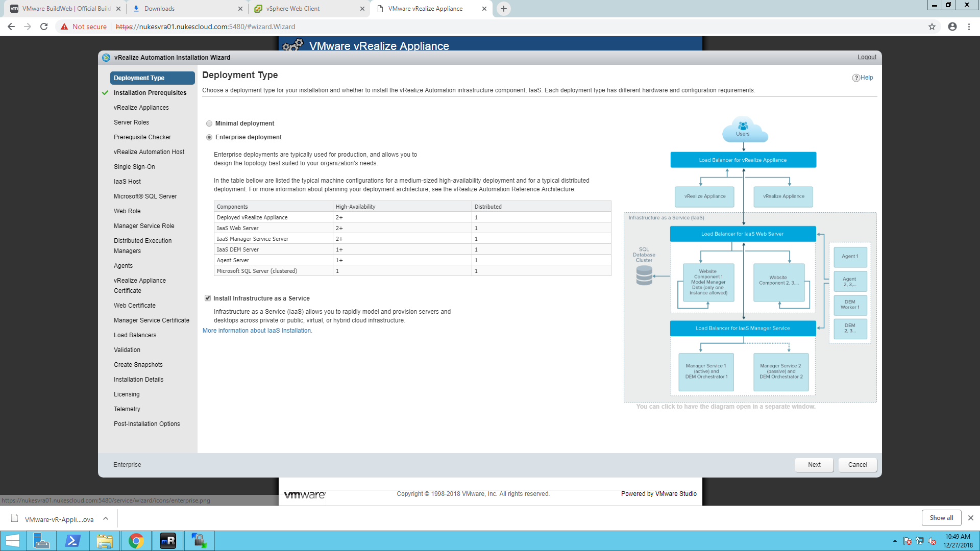This screenshot has height=551, width=980.
Task: Toggle Install Infrastructure as a Service checkbox
Action: click(208, 298)
